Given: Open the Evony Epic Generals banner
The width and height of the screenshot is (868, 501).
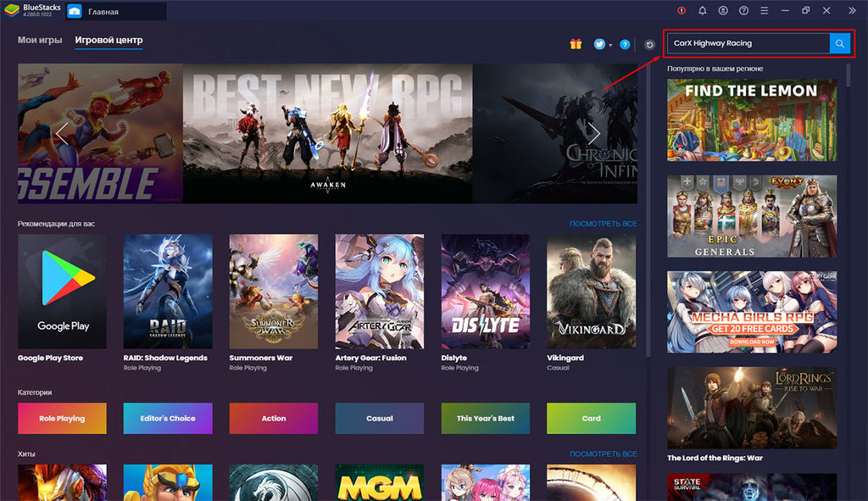Looking at the screenshot, I should pyautogui.click(x=752, y=216).
